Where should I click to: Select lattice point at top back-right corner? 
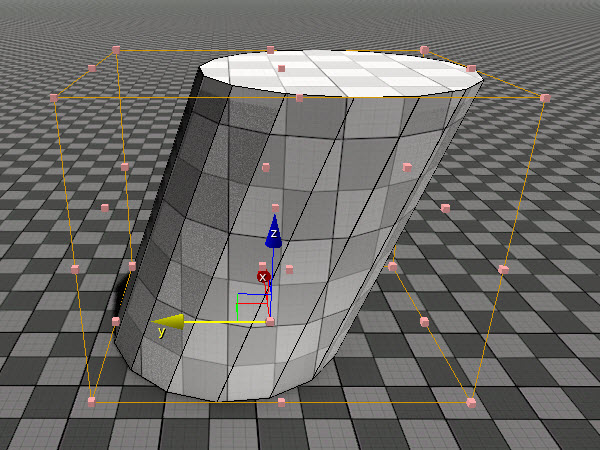tap(424, 50)
